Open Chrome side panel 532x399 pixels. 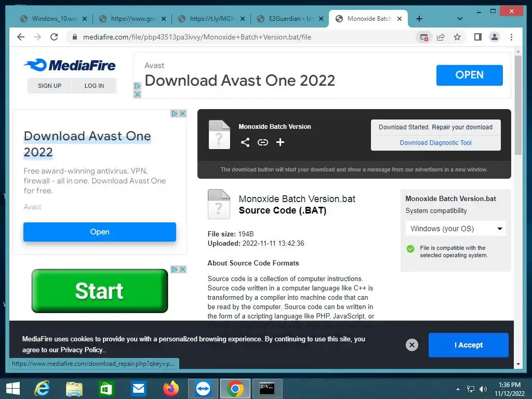478,37
